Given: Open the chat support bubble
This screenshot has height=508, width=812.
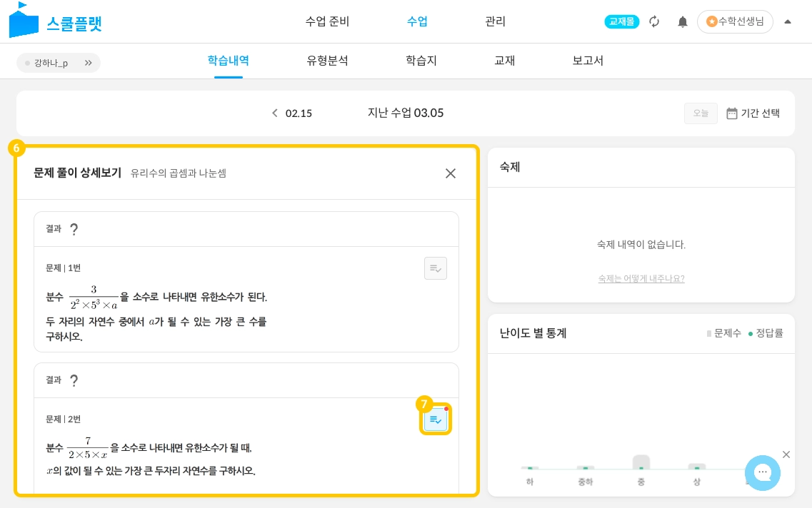Looking at the screenshot, I should (x=762, y=472).
